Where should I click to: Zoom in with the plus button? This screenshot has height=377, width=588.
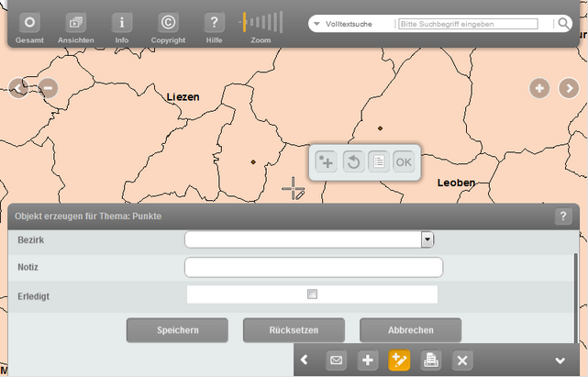[x=539, y=88]
